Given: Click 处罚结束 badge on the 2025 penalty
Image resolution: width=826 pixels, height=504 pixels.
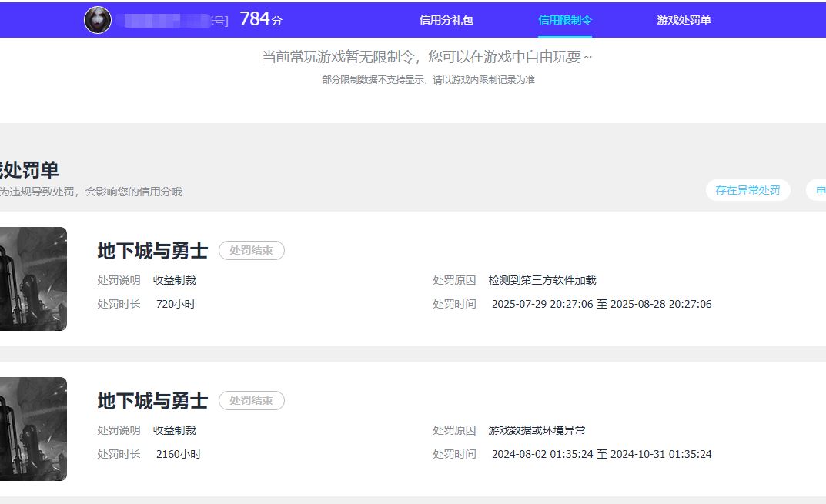Looking at the screenshot, I should coord(252,251).
